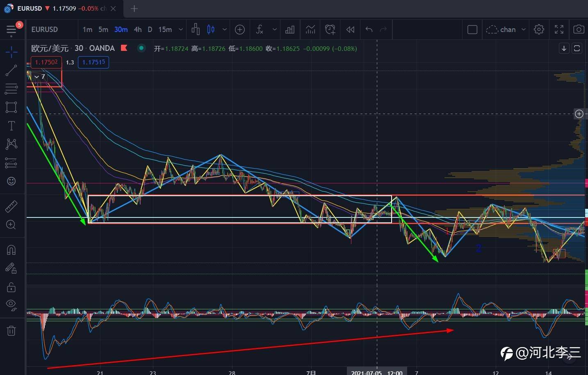Open a new tab with plus

pyautogui.click(x=134, y=8)
